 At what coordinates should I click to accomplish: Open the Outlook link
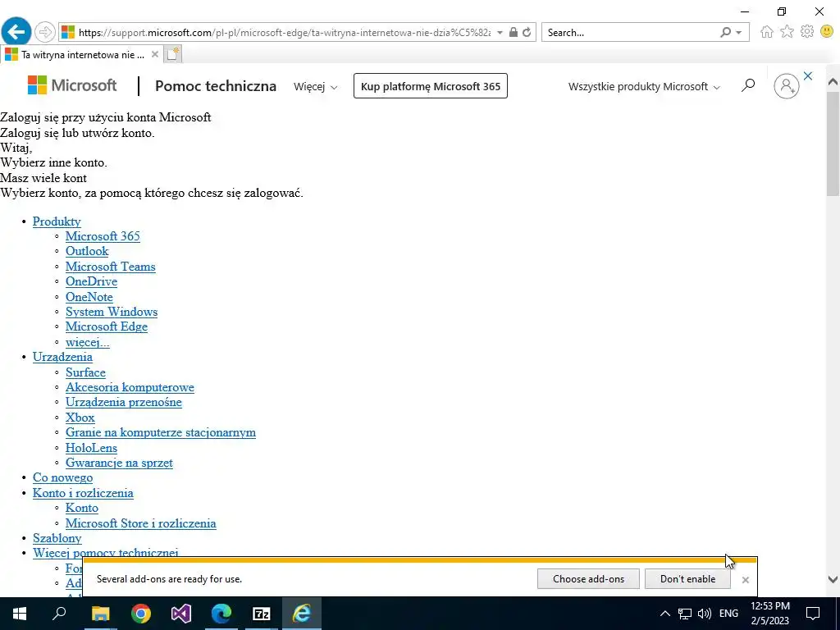pos(87,251)
